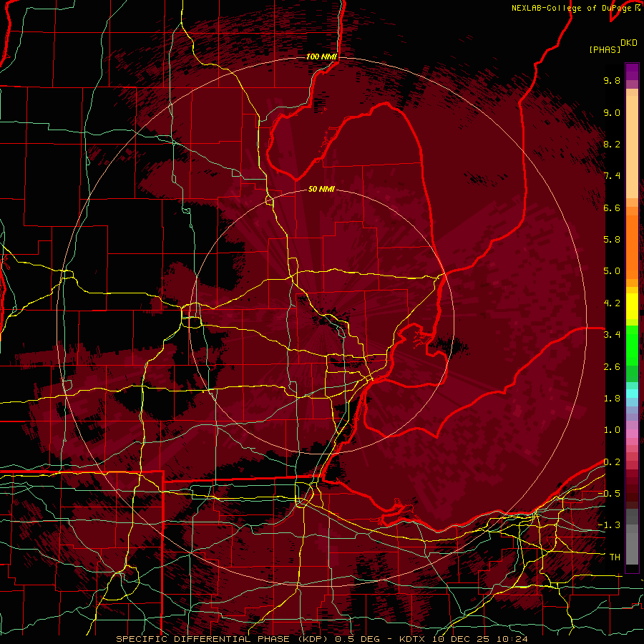Viewport: 644px width, 644px height.
Task: Click the 5.8 scale value
Action: coord(612,240)
